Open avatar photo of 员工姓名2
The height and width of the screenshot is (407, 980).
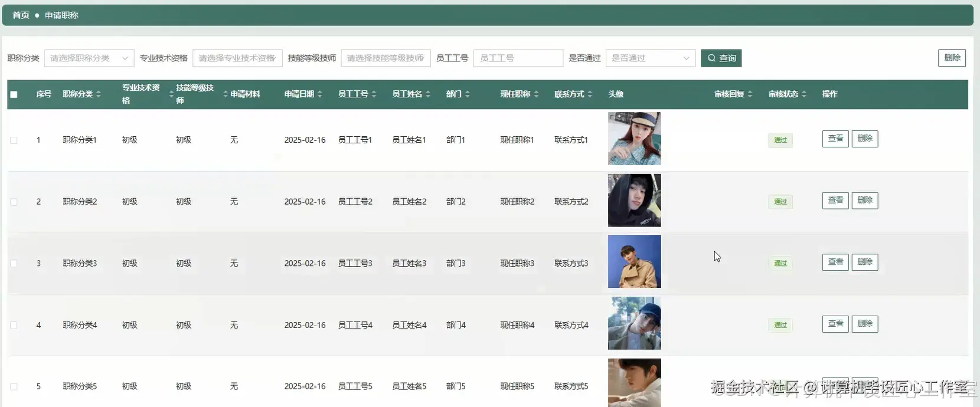[x=635, y=201]
